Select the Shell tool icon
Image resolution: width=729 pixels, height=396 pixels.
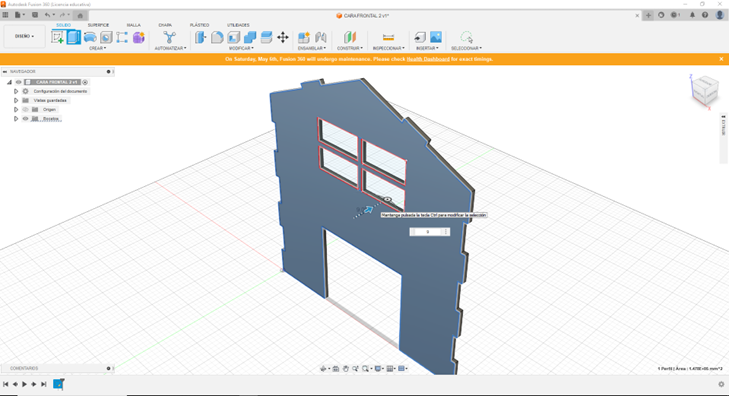(x=233, y=37)
